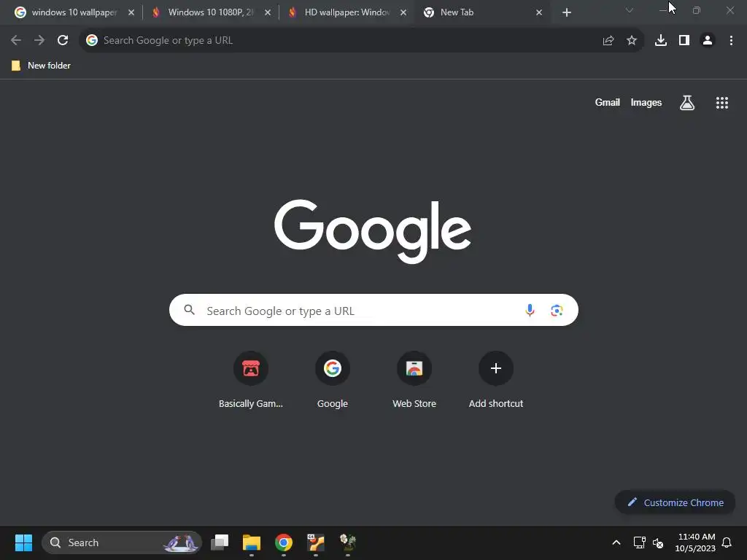
Task: Open the Basically Games shortcut tile
Action: coord(251,379)
